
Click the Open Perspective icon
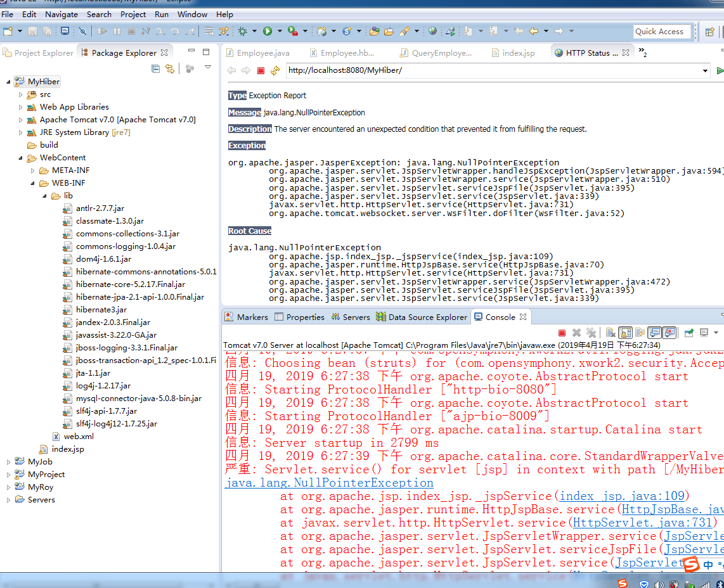(709, 32)
